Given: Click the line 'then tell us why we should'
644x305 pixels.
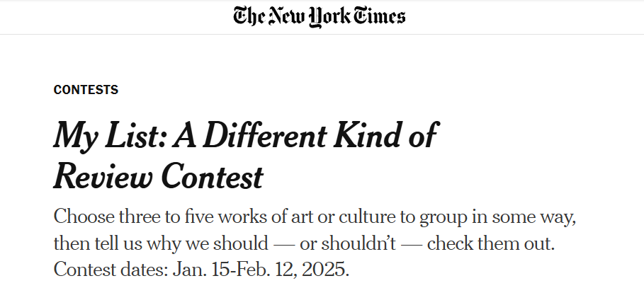Looking at the screenshot, I should tap(305, 243).
